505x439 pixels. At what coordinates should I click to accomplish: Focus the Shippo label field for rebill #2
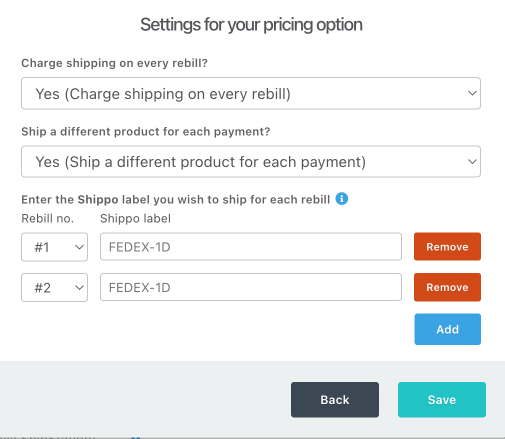[251, 287]
